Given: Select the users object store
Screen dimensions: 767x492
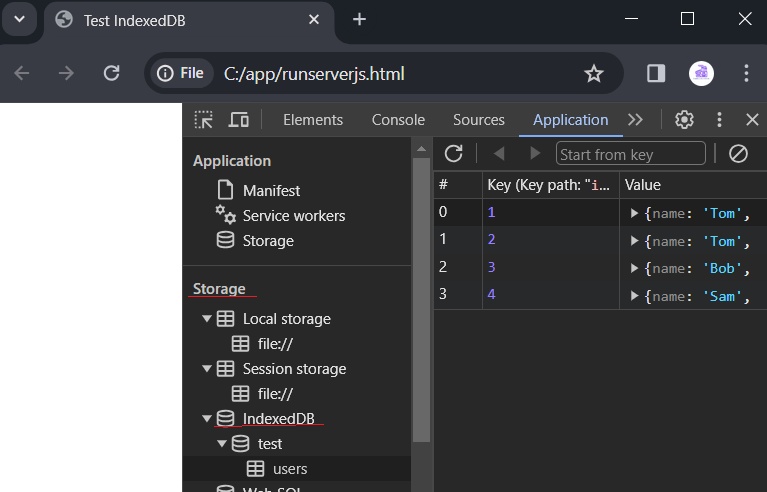Looking at the screenshot, I should tap(290, 469).
